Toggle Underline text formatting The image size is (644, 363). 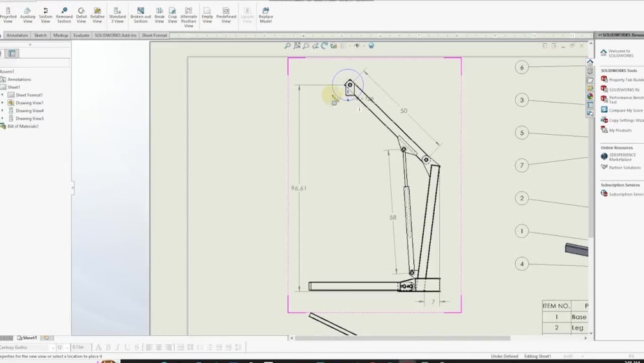coord(127,348)
